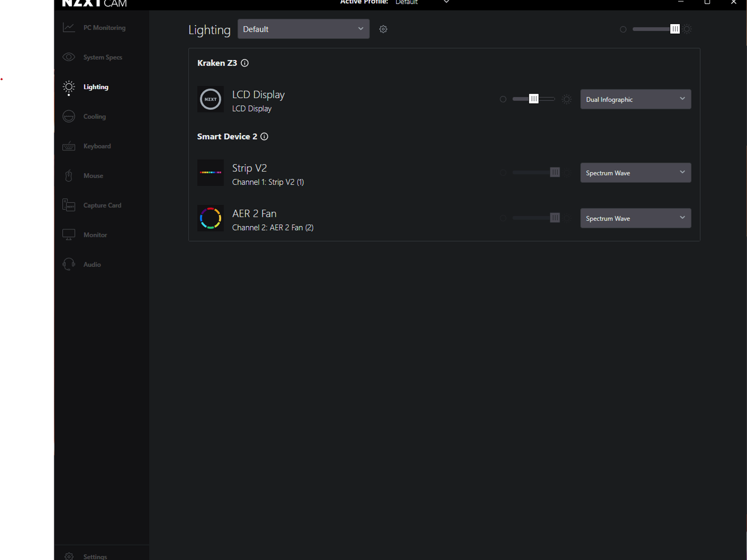This screenshot has height=560, width=747.
Task: Minimize the NZXT CAM window
Action: (681, 2)
